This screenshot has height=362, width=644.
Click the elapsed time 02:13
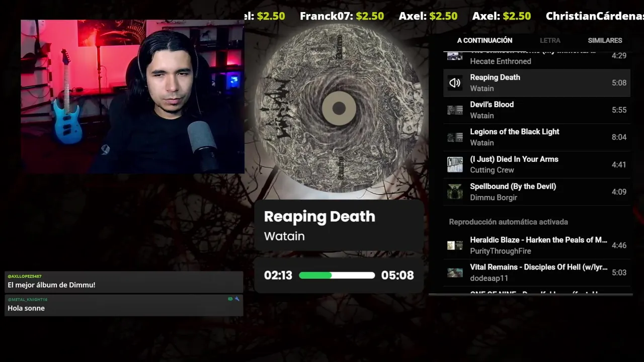pyautogui.click(x=278, y=275)
